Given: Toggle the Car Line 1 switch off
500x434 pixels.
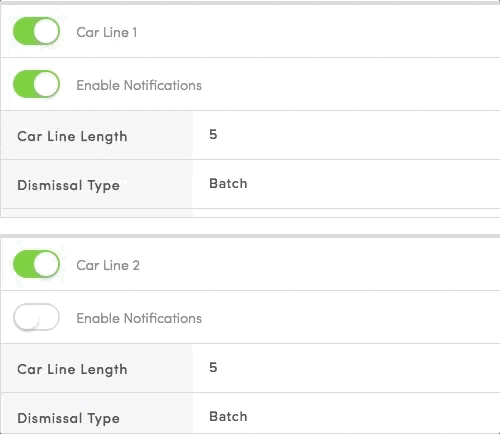Looking at the screenshot, I should tap(36, 31).
